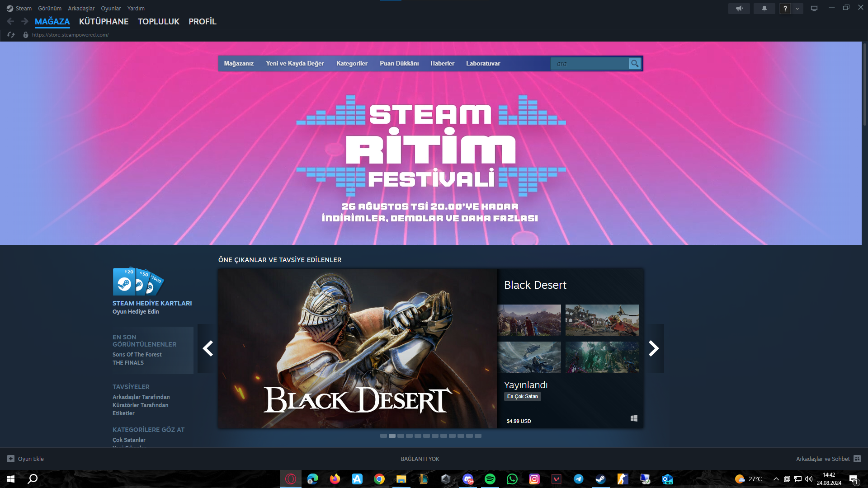Select the PROFİL tab
This screenshot has height=488, width=868.
click(x=203, y=21)
